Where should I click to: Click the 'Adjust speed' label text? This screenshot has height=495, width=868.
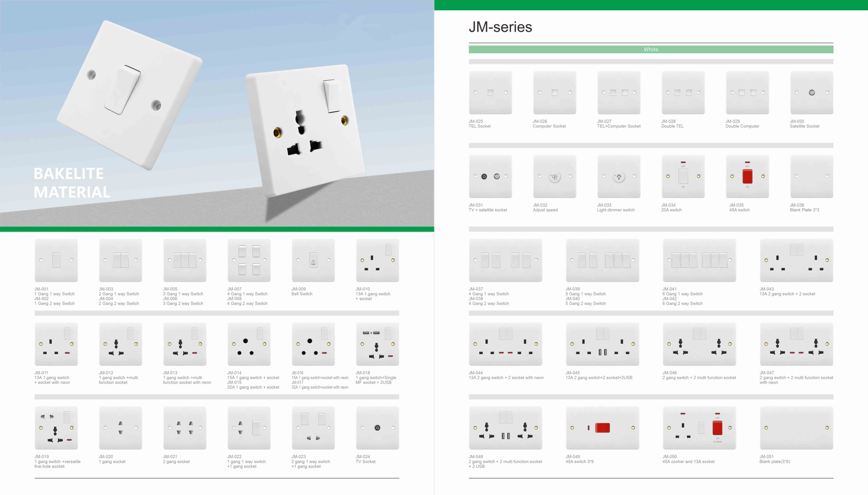pyautogui.click(x=545, y=210)
